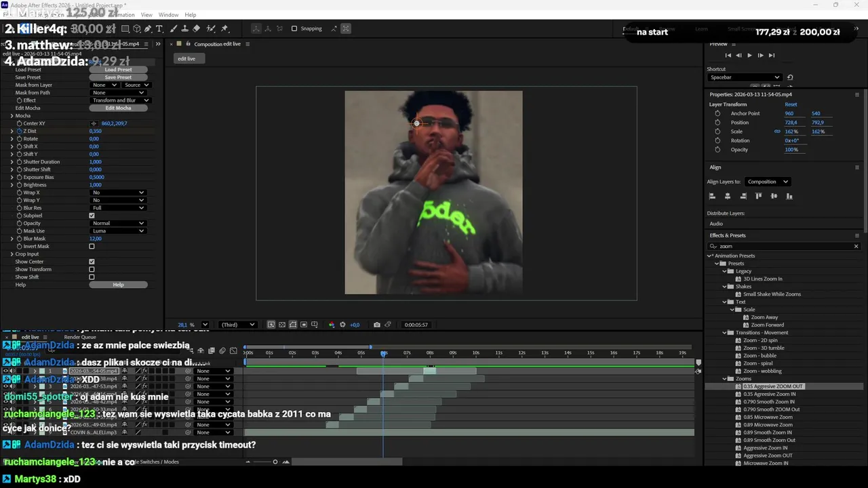Viewport: 868px width, 488px height.
Task: Open the View menu
Action: tap(146, 15)
